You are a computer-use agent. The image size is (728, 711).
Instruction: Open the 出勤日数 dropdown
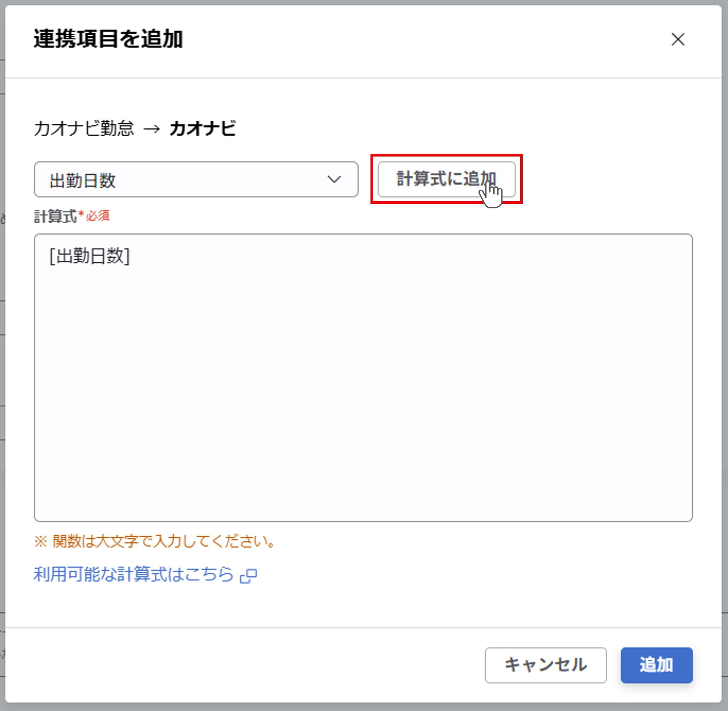tap(196, 179)
